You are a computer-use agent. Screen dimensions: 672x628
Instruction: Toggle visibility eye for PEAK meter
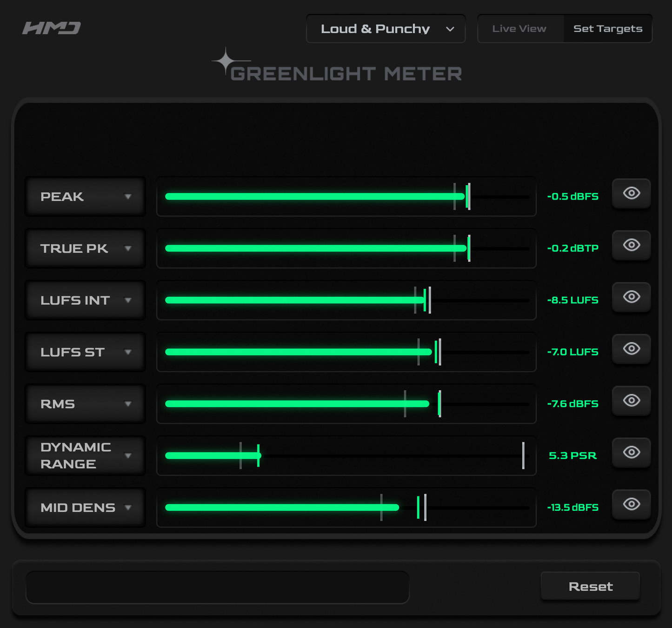point(631,193)
